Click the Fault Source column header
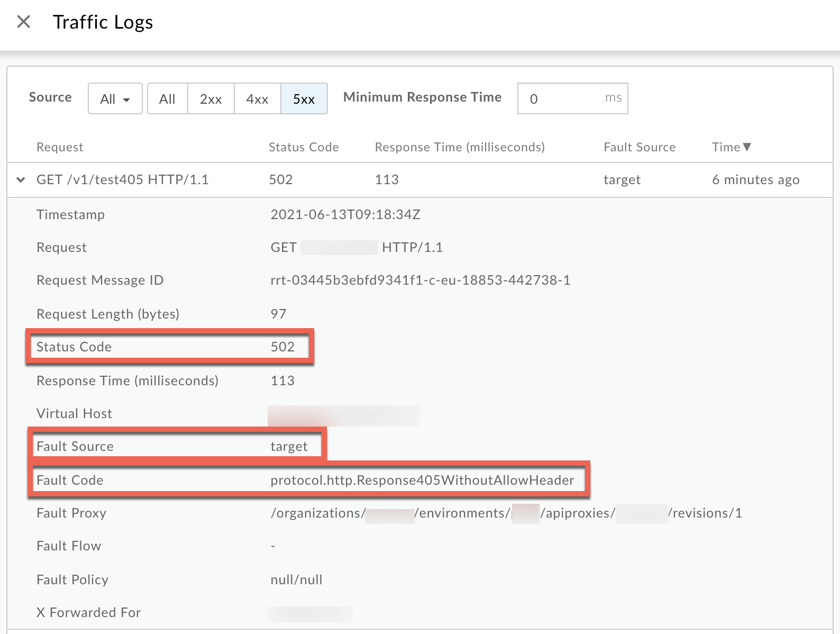Screen dimensions: 840x634 (x=640, y=147)
